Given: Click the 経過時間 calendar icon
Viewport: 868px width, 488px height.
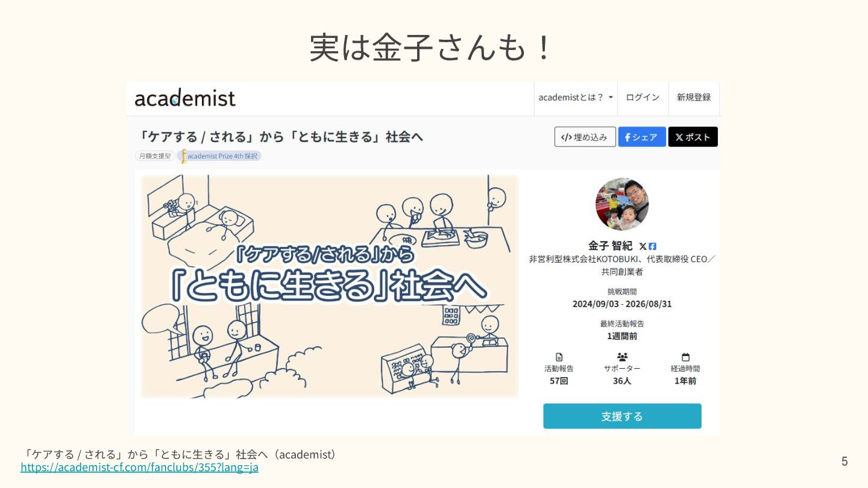Looking at the screenshot, I should (x=685, y=357).
